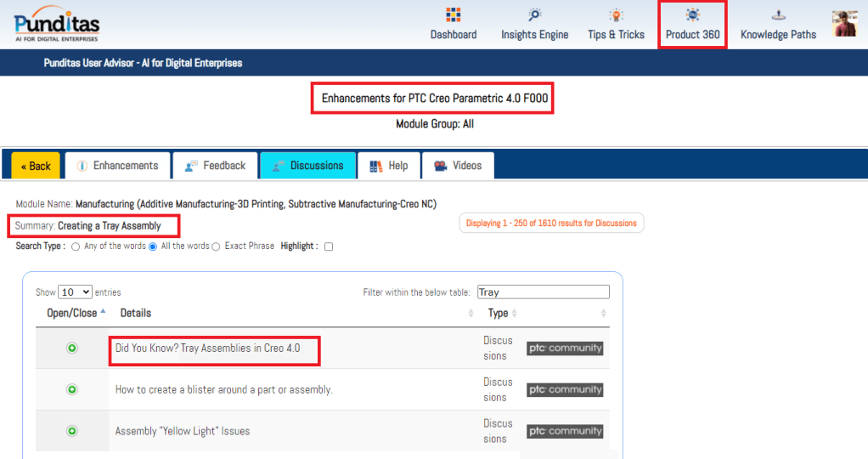Screen dimensions: 868x459
Task: Click the Punditas logo
Action: click(x=57, y=25)
